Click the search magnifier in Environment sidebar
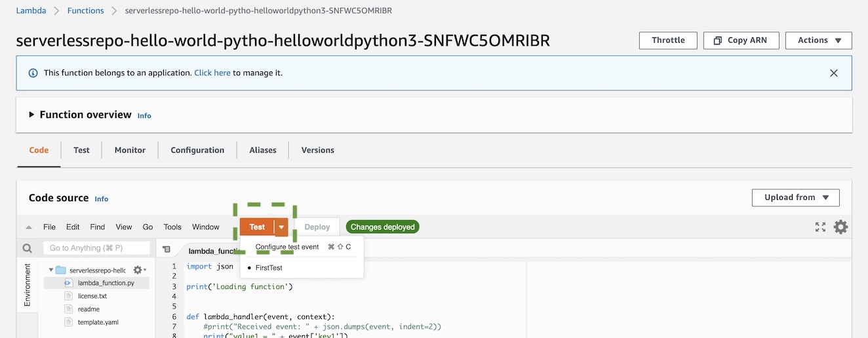 [x=27, y=248]
